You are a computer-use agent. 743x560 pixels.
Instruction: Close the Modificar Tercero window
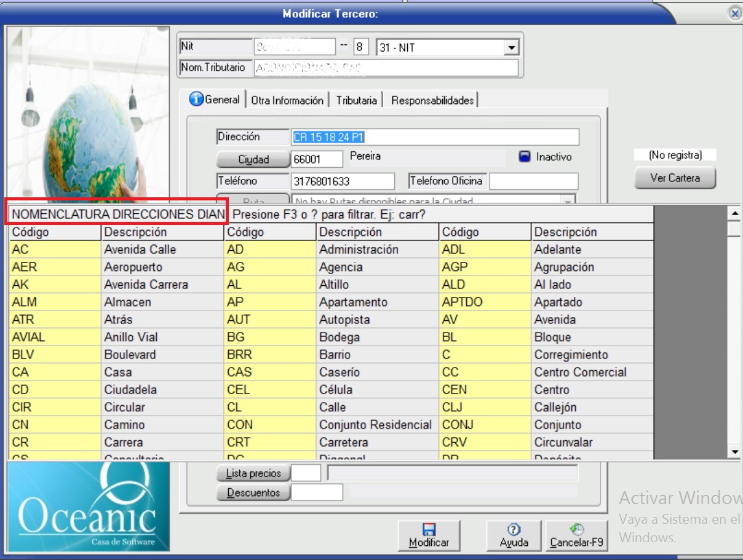[734, 14]
